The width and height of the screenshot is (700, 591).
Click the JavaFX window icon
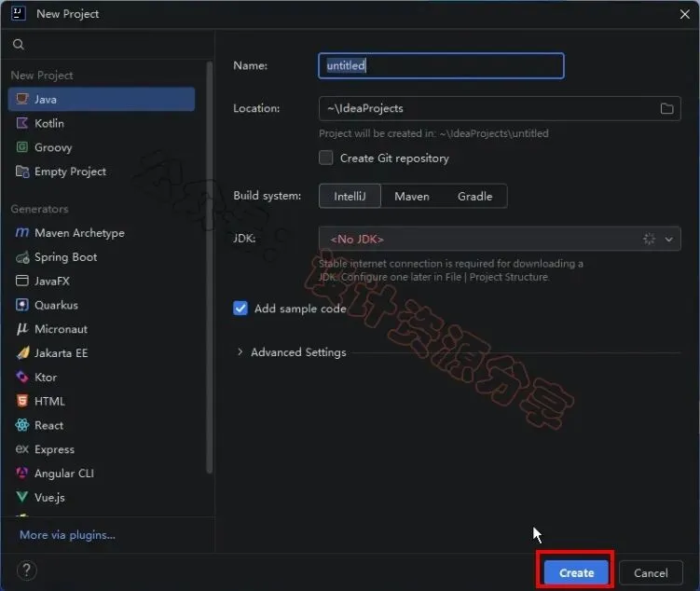point(21,281)
